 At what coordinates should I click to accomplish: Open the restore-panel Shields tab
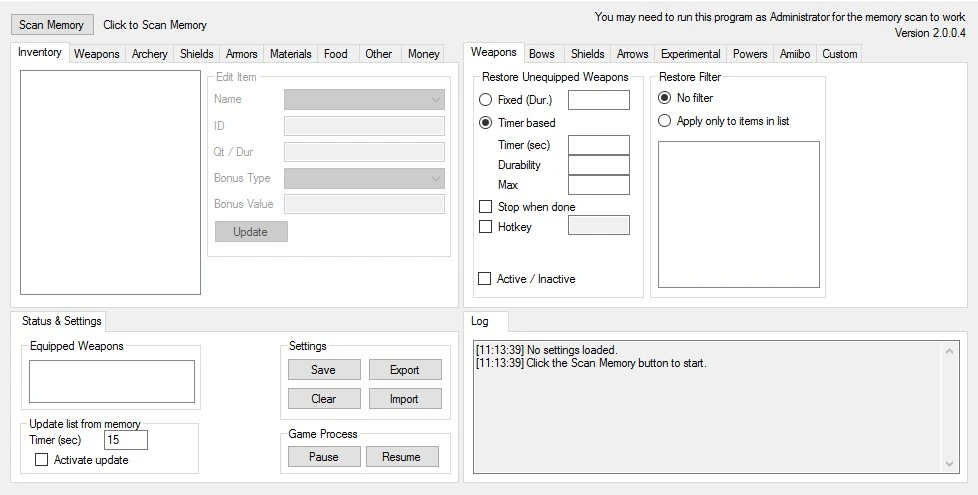pyautogui.click(x=588, y=54)
